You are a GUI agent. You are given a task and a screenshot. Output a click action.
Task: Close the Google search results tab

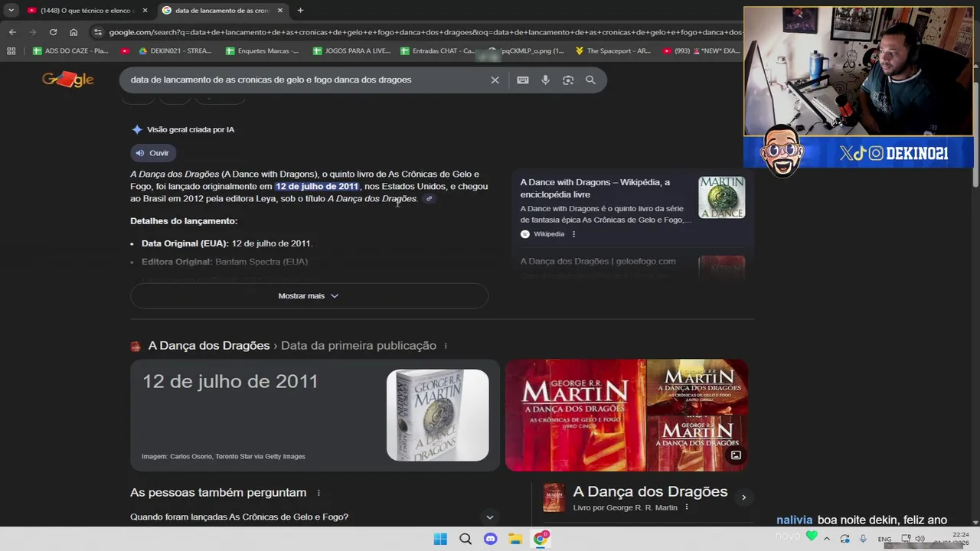click(279, 11)
